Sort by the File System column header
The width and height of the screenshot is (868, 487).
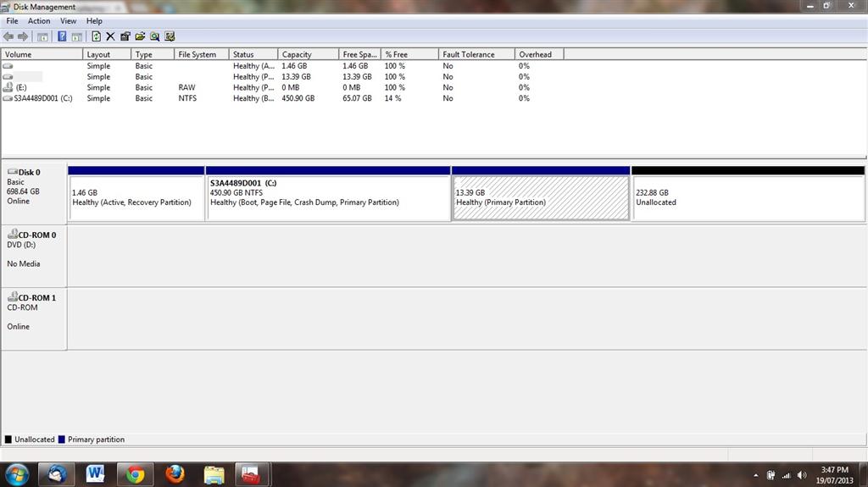201,54
